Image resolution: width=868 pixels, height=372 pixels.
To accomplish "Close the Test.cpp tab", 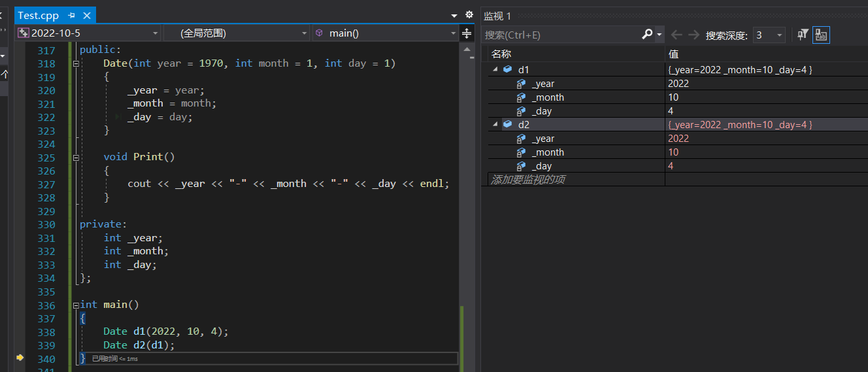I will point(87,15).
